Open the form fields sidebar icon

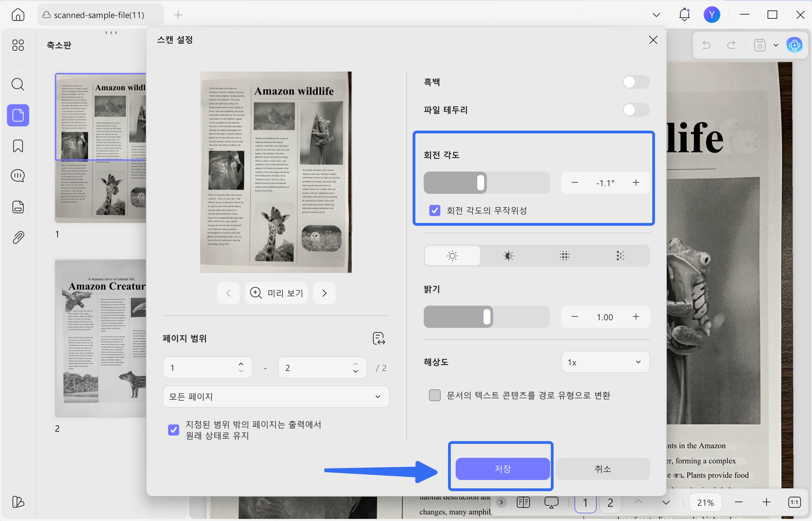click(x=18, y=207)
